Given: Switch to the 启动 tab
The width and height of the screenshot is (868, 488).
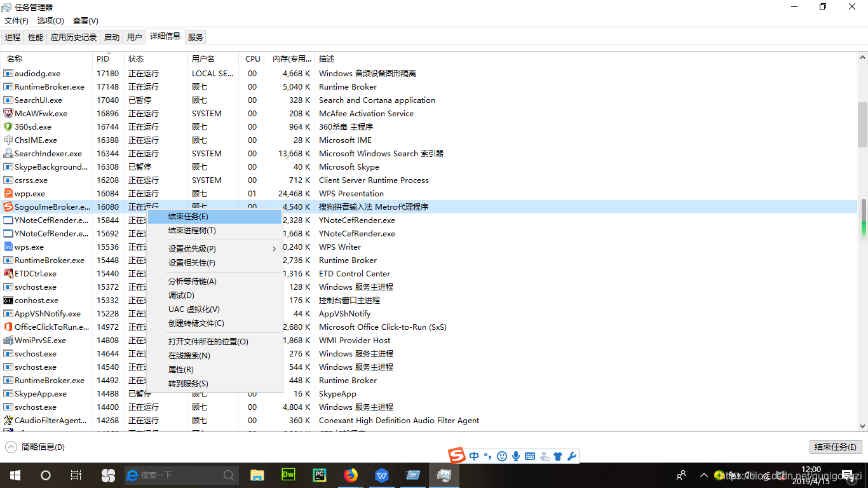Looking at the screenshot, I should point(112,37).
